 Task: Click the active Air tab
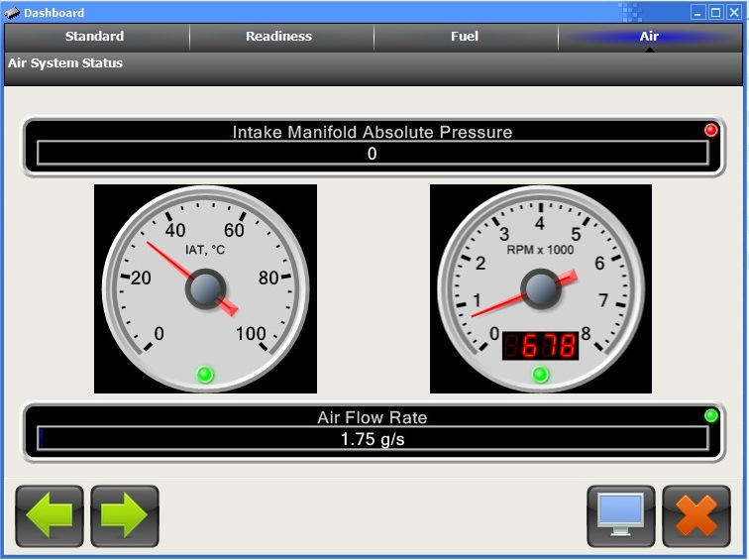[x=649, y=37]
